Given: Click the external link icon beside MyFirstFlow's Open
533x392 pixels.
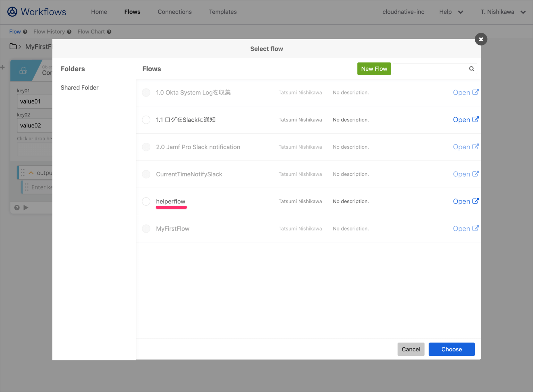Looking at the screenshot, I should (476, 228).
